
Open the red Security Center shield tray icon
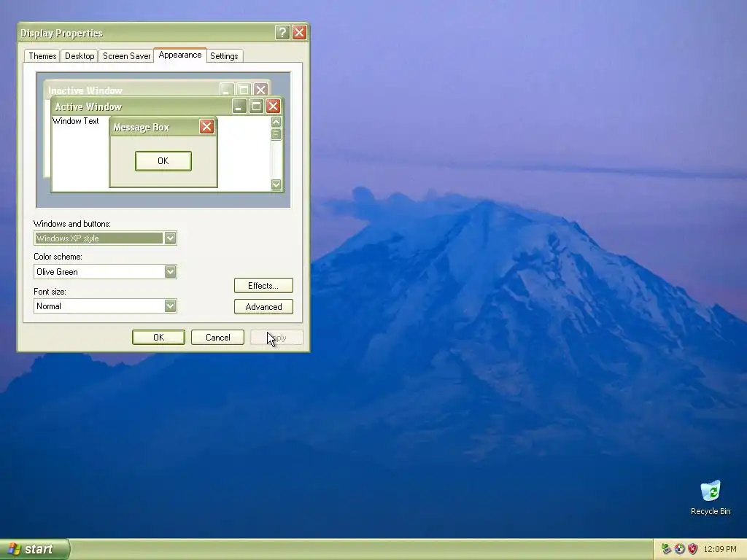pyautogui.click(x=692, y=549)
